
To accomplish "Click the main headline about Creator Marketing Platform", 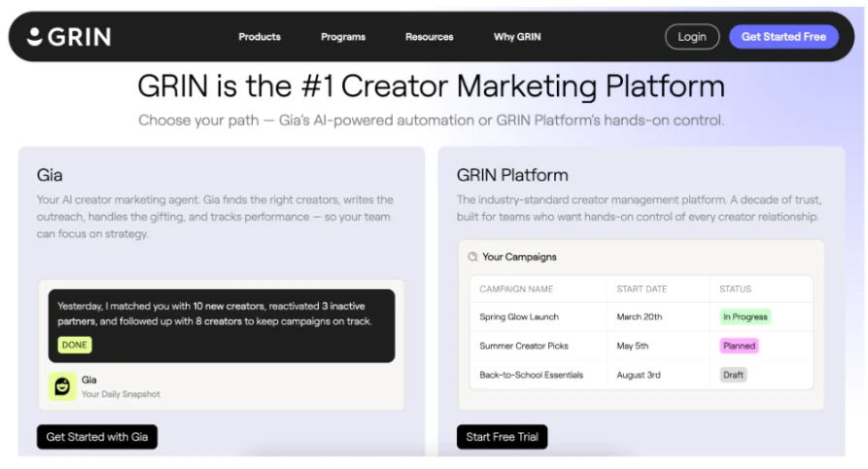I will point(432,86).
